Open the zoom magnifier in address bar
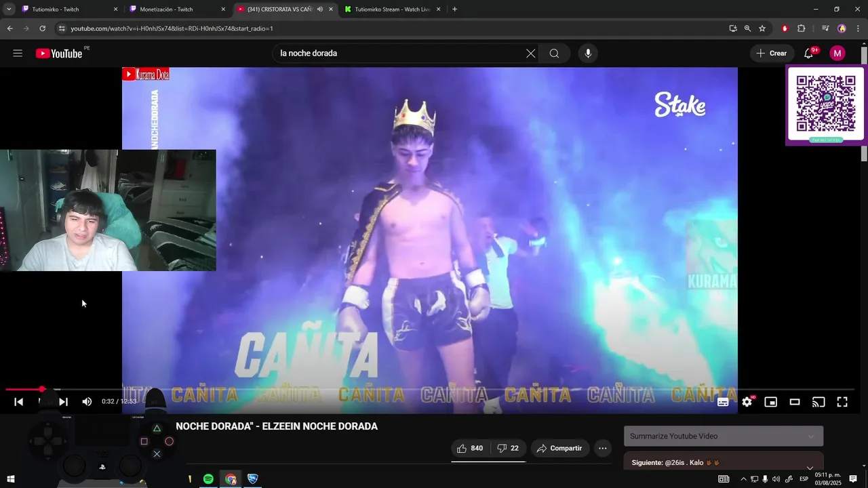The height and width of the screenshot is (488, 868). tap(747, 28)
